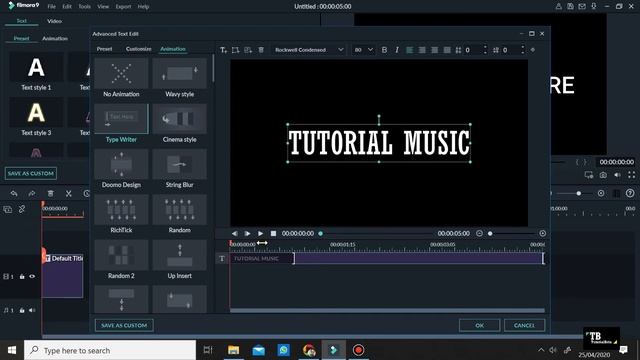Screen dimensions: 640x360
Task: Undo the last action on the main timeline
Action: click(x=14, y=193)
